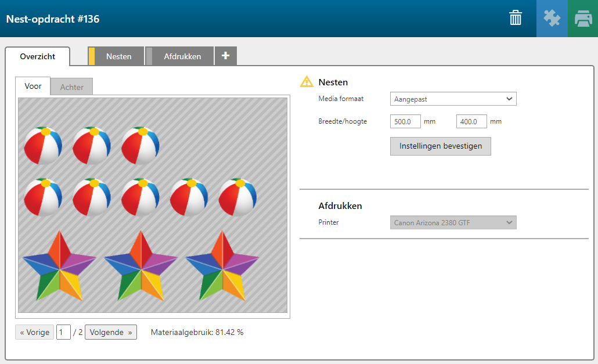This screenshot has height=364, width=598.
Task: Go to next page with Volgende
Action: pos(111,333)
